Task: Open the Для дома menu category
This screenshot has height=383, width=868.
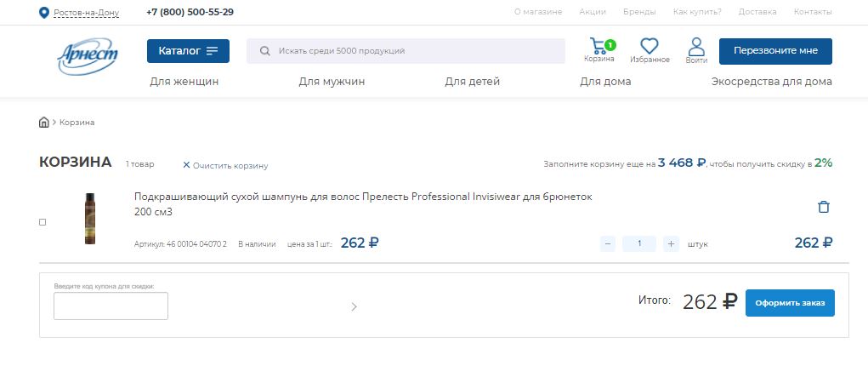Action: tap(605, 82)
